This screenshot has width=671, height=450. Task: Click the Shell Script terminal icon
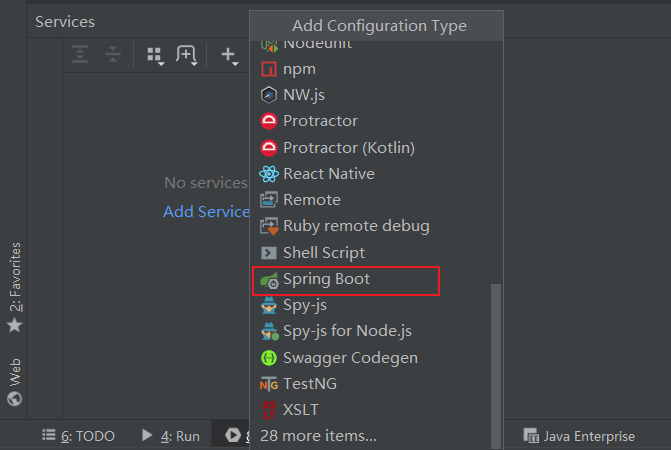[x=269, y=253]
